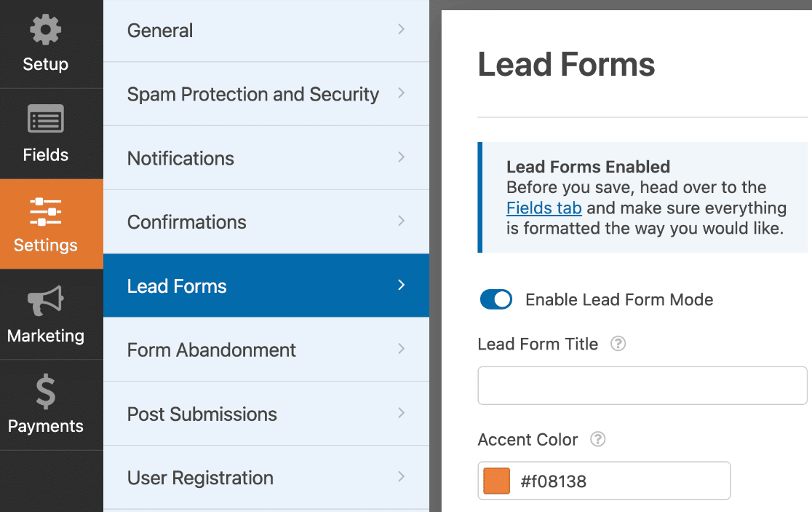Expand Spam Protection and Security chevron

click(x=401, y=94)
